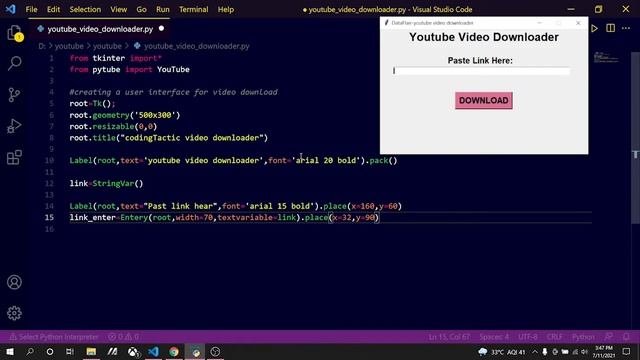Screen dimensions: 640x360
Task: Open the Search view in activity bar
Action: tap(14, 63)
